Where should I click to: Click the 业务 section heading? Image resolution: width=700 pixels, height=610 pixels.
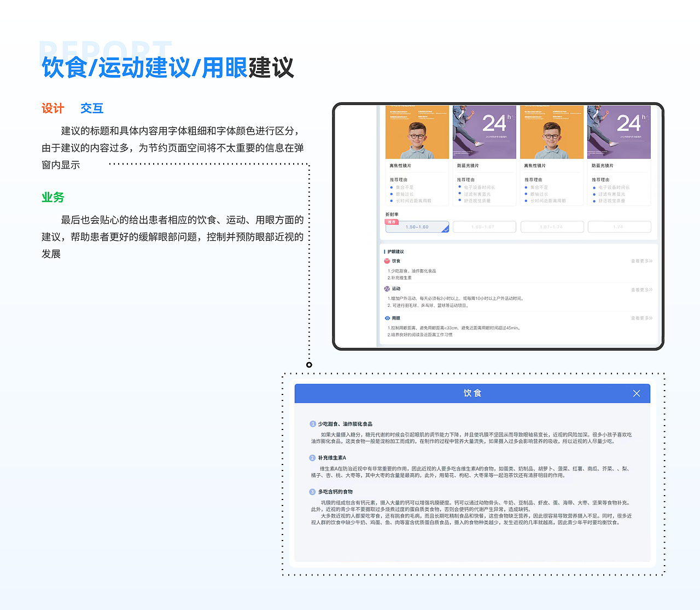tap(52, 197)
